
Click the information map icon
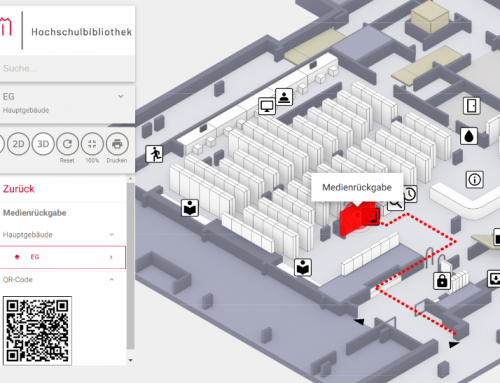(475, 180)
